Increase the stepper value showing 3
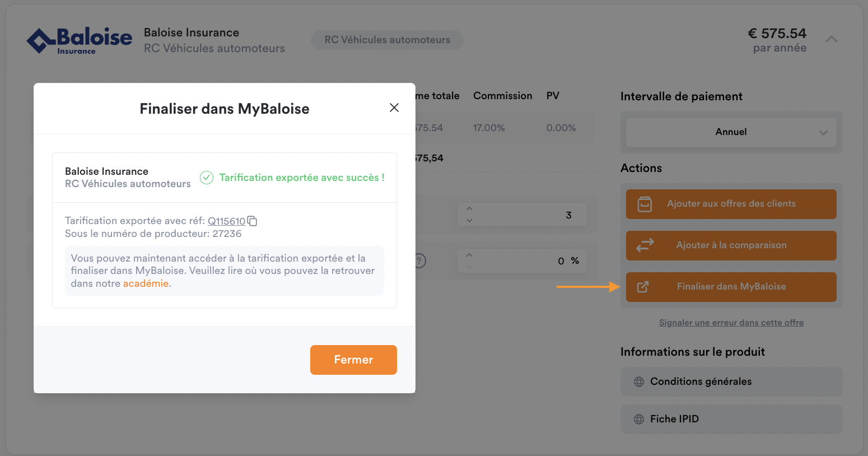 (469, 209)
